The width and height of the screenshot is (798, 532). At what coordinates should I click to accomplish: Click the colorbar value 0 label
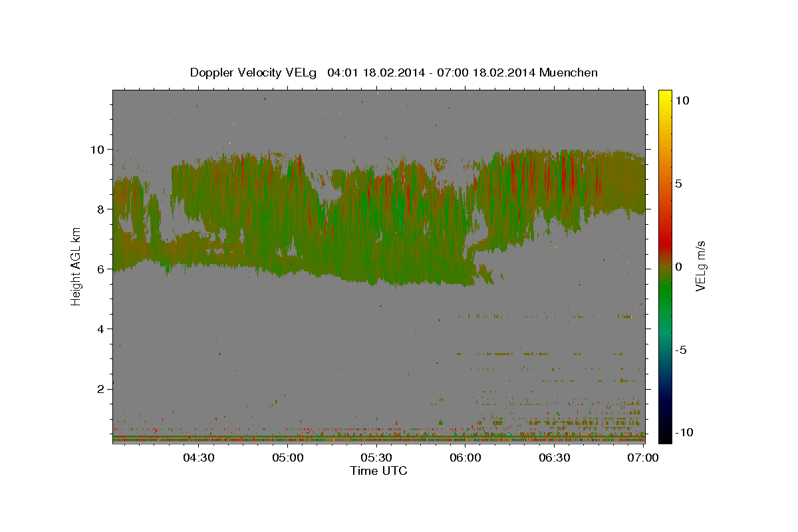click(x=679, y=267)
